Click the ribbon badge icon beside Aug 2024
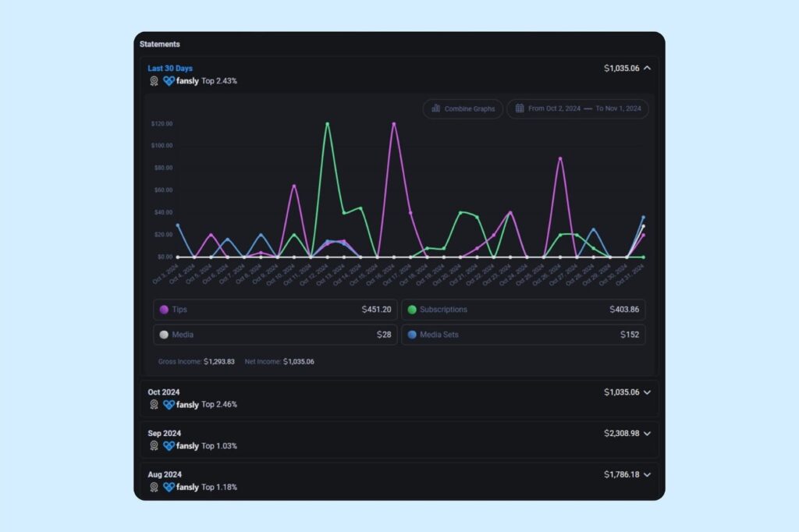Viewport: 799px width, 532px height. tap(154, 487)
